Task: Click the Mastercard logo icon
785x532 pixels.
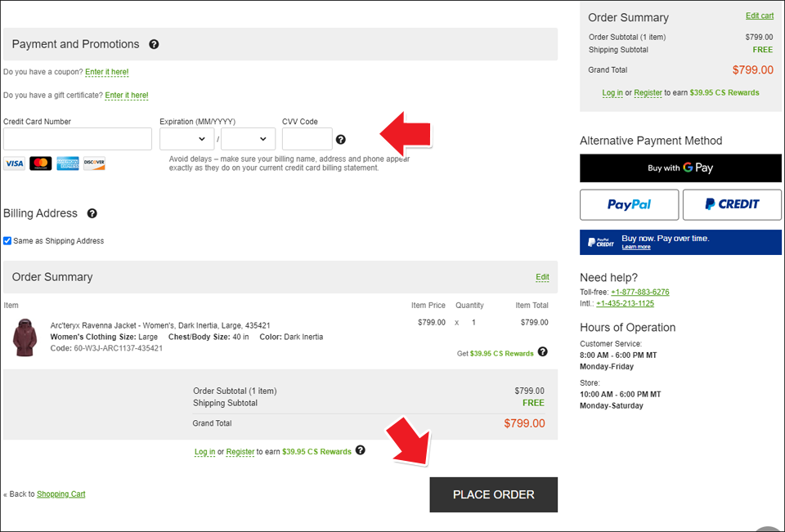Action: 41,163
